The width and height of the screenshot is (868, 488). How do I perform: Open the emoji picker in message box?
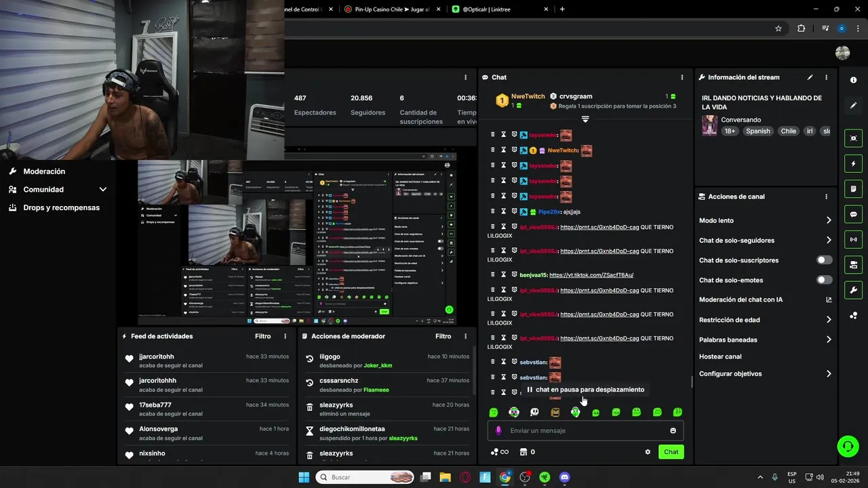click(x=673, y=430)
